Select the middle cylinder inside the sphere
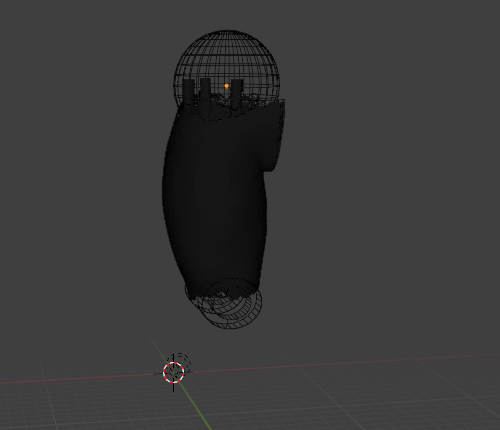Screen dimensions: 500x430 click(x=205, y=93)
